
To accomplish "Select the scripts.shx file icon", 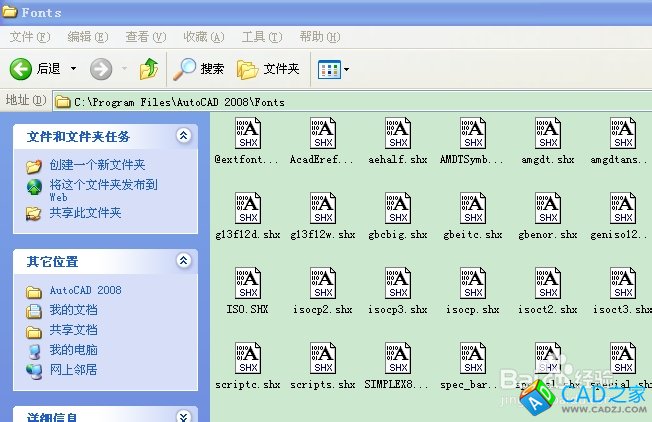I will pyautogui.click(x=323, y=358).
